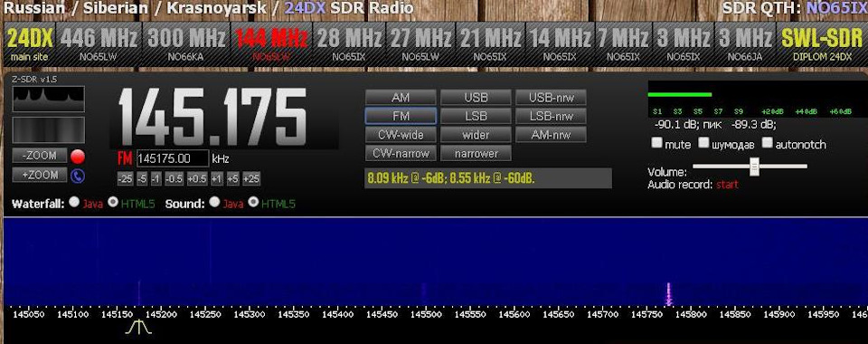Choose CW-narrow mode
868x344 pixels.
401,154
